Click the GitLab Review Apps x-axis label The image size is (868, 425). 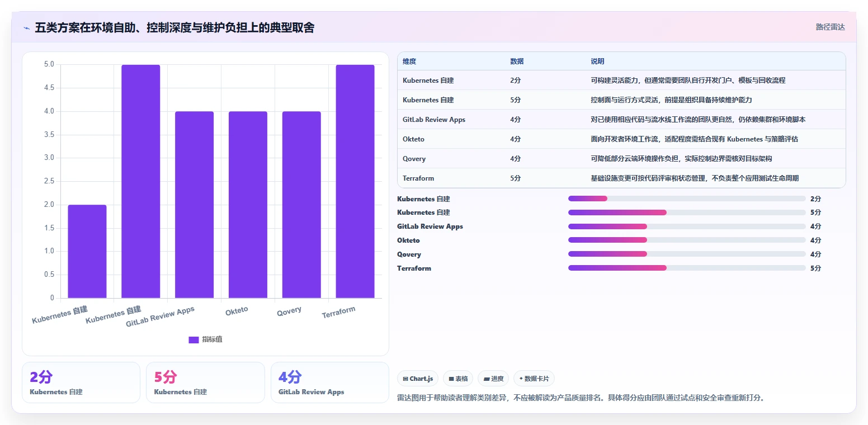tap(160, 317)
